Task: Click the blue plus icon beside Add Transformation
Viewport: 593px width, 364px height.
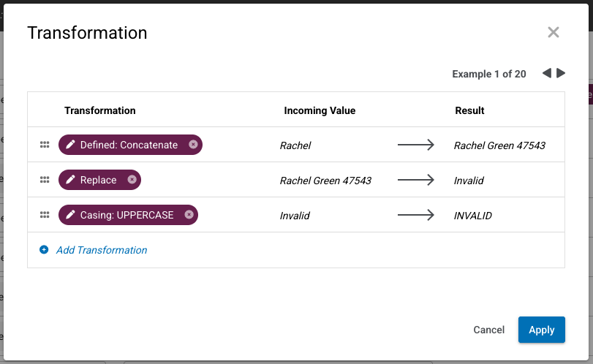Action: point(44,250)
